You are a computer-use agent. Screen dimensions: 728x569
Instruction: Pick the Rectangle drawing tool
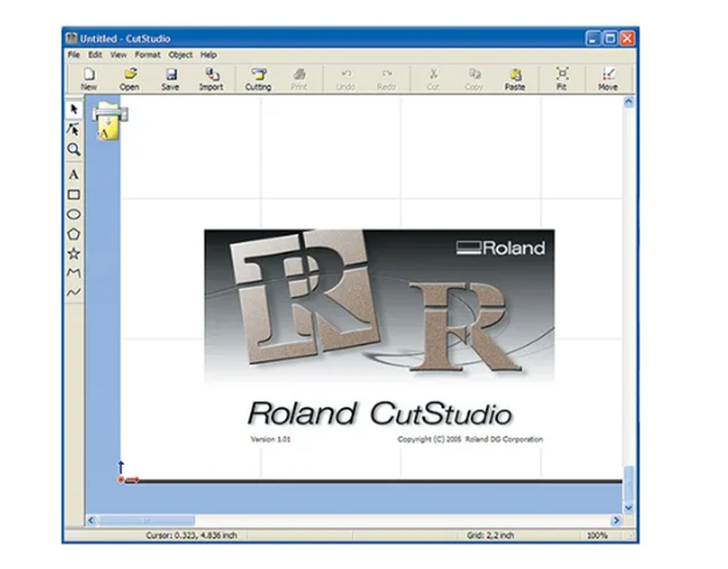(x=74, y=195)
